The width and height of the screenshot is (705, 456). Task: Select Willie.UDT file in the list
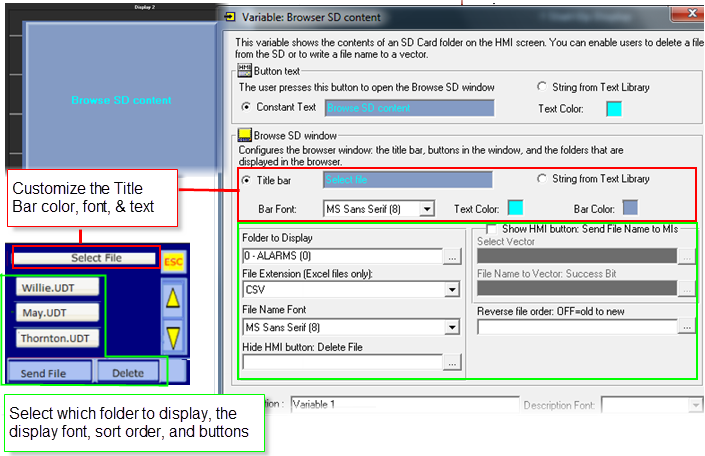pyautogui.click(x=57, y=288)
